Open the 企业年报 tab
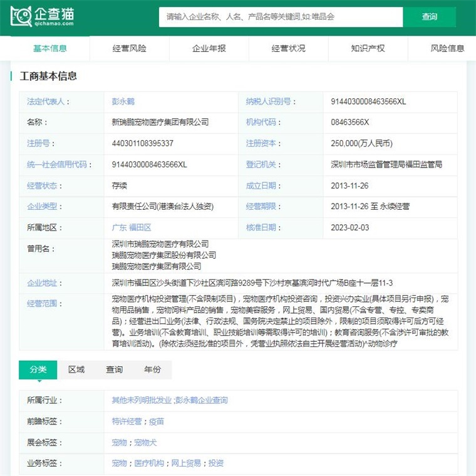Image resolution: width=476 pixels, height=476 pixels. tap(209, 48)
